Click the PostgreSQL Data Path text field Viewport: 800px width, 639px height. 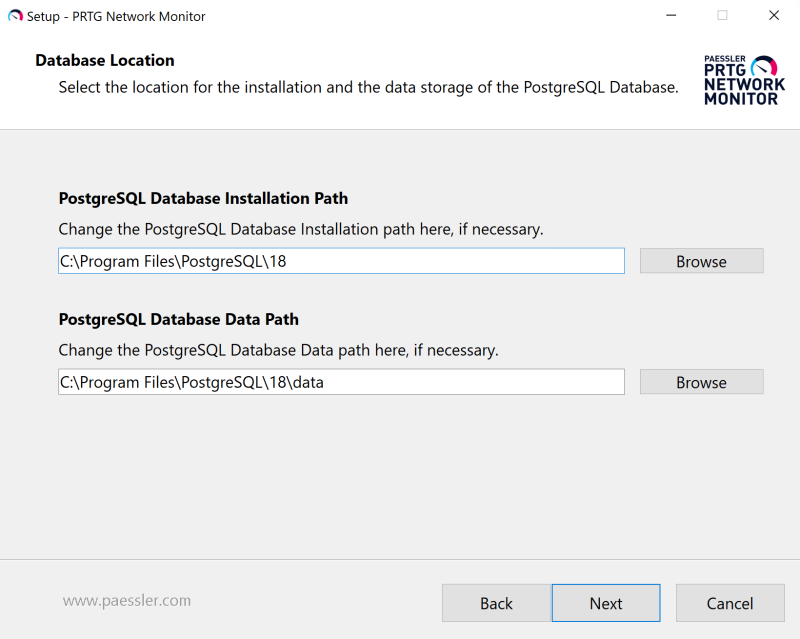point(341,382)
